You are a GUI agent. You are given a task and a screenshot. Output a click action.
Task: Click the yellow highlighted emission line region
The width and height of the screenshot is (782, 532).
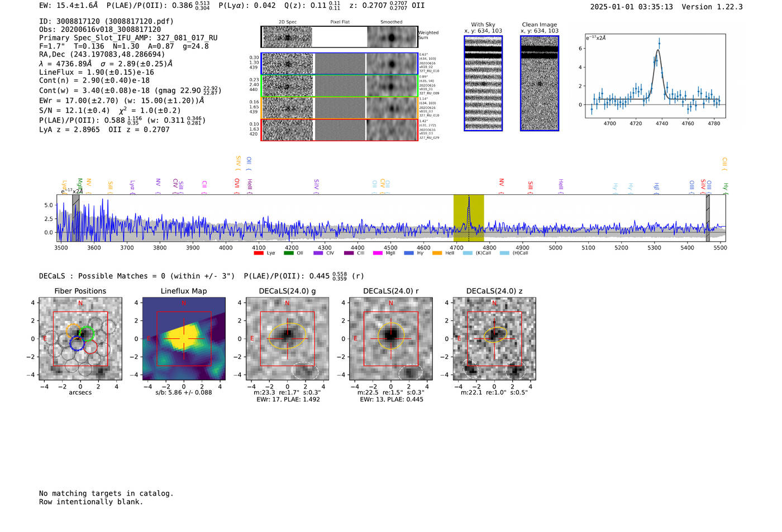click(469, 218)
